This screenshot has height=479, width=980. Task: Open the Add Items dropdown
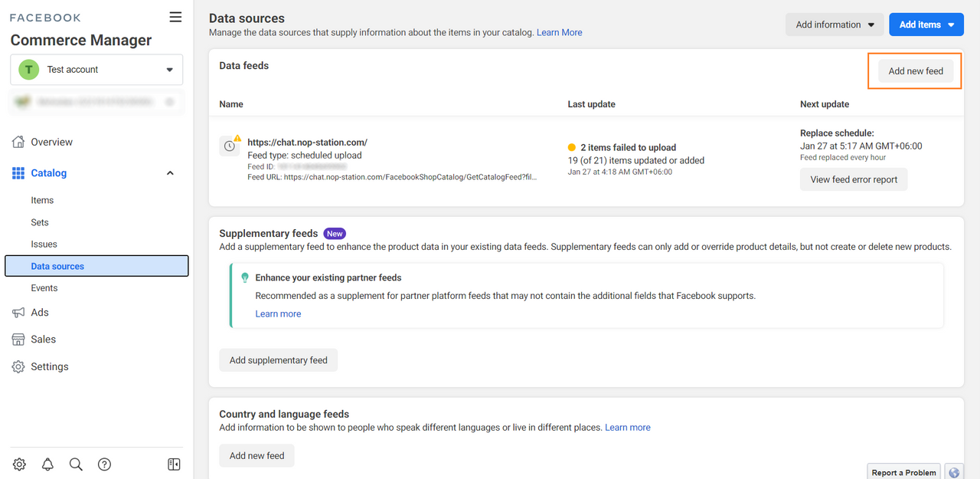pyautogui.click(x=926, y=25)
